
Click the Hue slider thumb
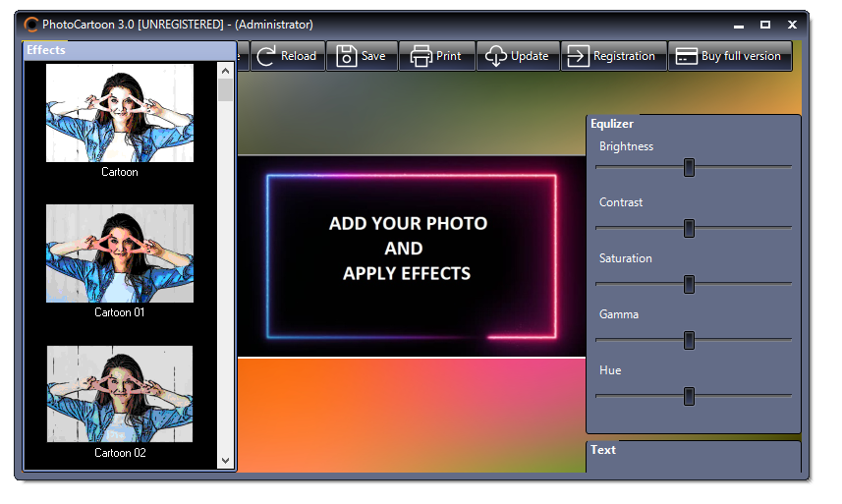pos(689,396)
